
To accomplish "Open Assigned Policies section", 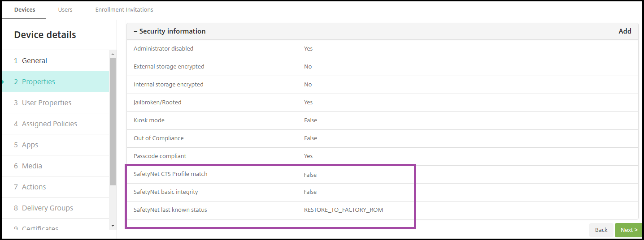I will [x=49, y=124].
